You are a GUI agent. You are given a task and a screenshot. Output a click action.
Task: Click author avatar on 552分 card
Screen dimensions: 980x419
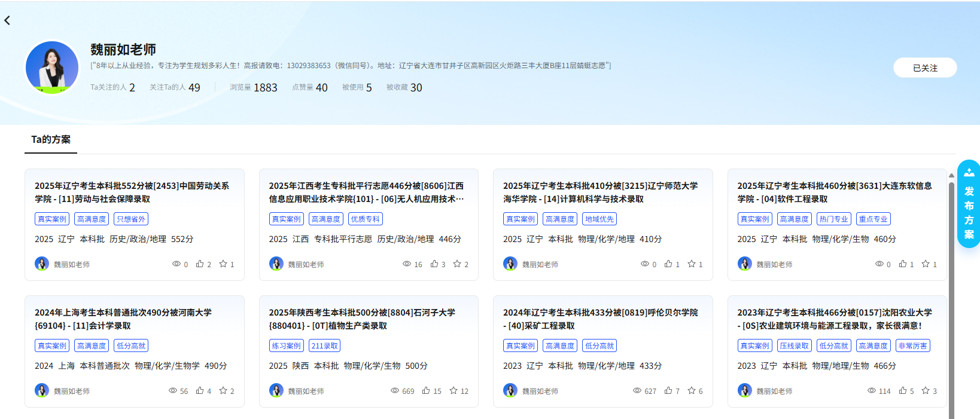[42, 264]
